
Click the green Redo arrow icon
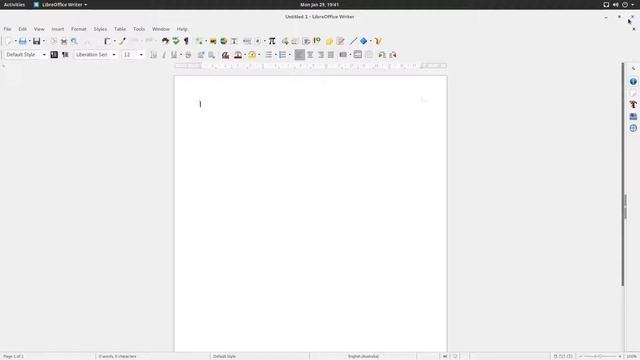point(176,41)
